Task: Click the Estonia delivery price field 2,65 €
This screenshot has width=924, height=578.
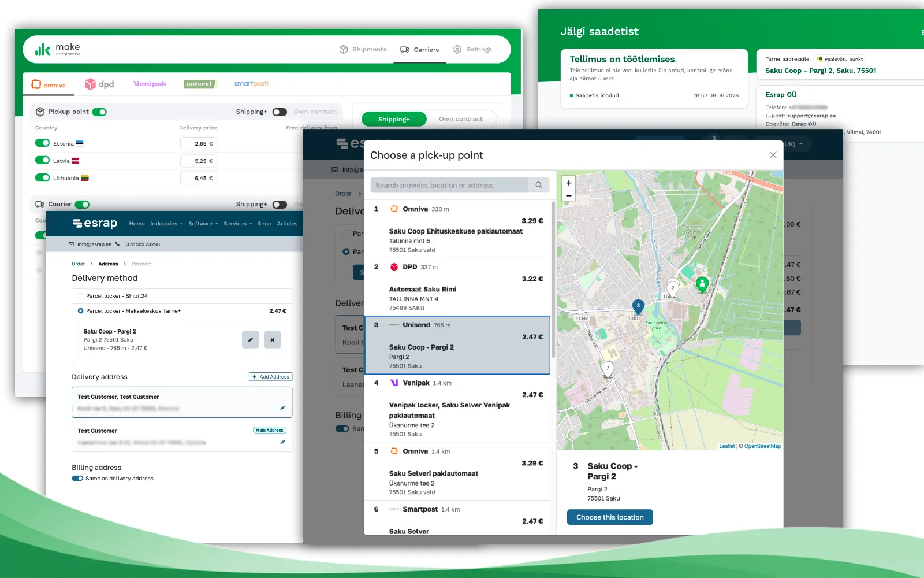Action: (199, 144)
